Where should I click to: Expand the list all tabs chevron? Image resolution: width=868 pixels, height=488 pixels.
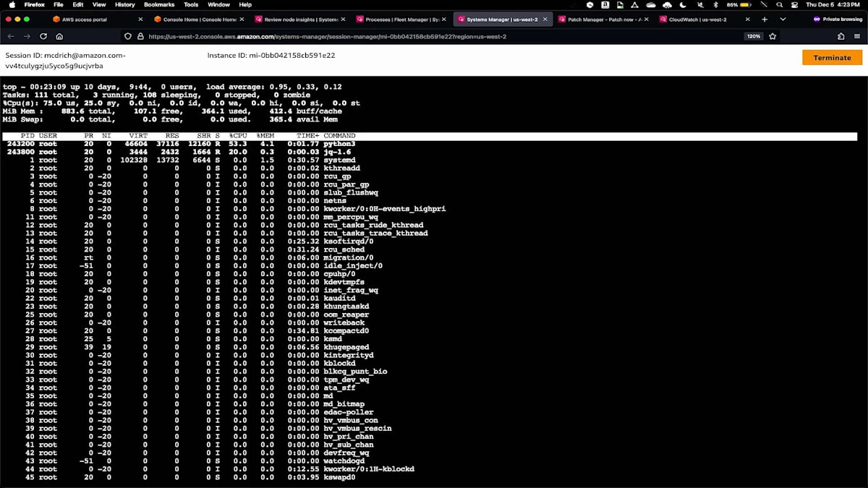pyautogui.click(x=783, y=20)
